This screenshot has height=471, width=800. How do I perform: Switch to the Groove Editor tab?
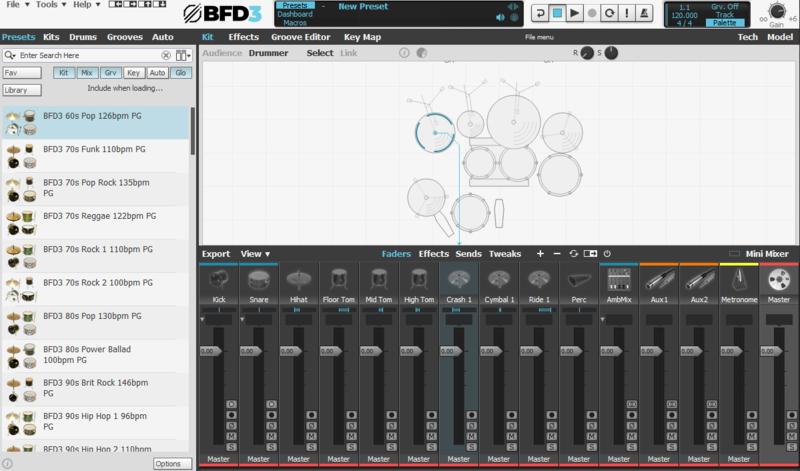(300, 37)
